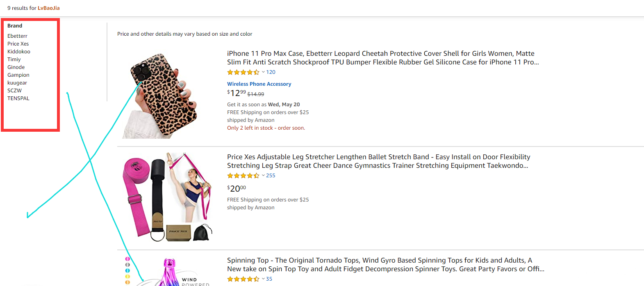This screenshot has width=644, height=286.
Task: Expand ratings chevron beside 35 reviews
Action: click(263, 279)
